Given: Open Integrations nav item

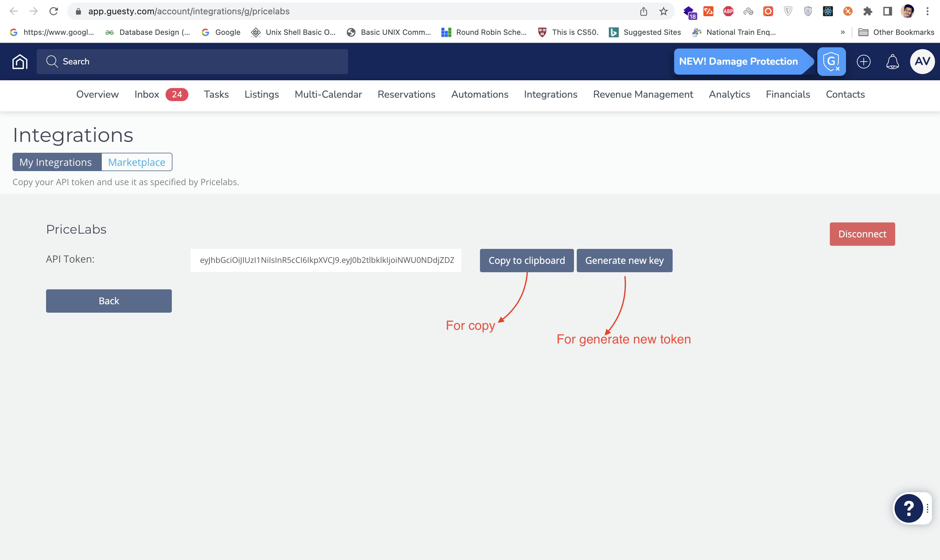Looking at the screenshot, I should (550, 94).
